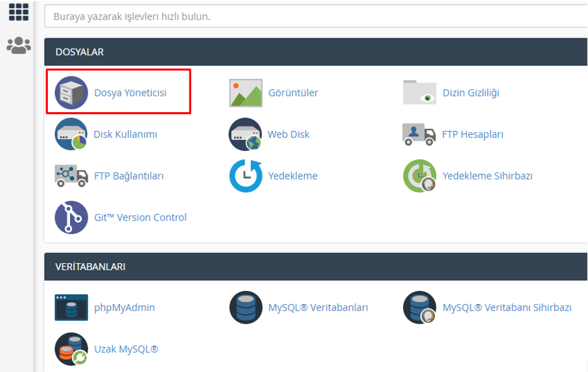Viewport: 588px width, 372px height.
Task: Open the Dosya Yöneticisi link
Action: pos(130,93)
